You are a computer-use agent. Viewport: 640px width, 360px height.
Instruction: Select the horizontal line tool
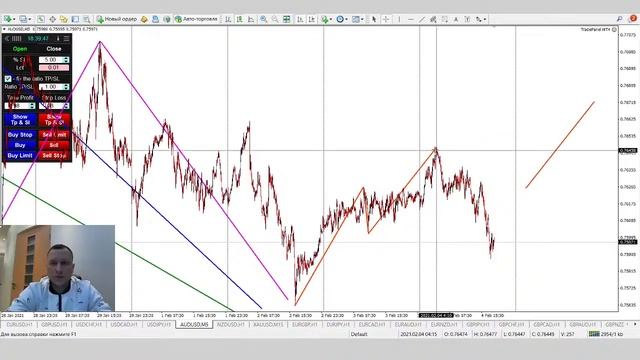click(410, 19)
